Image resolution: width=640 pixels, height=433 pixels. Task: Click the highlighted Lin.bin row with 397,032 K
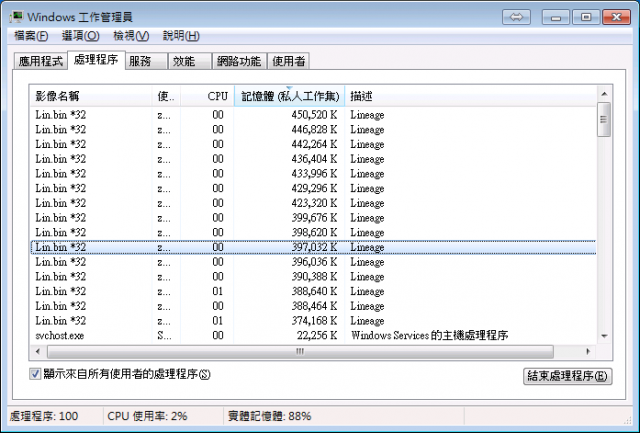tap(313, 247)
